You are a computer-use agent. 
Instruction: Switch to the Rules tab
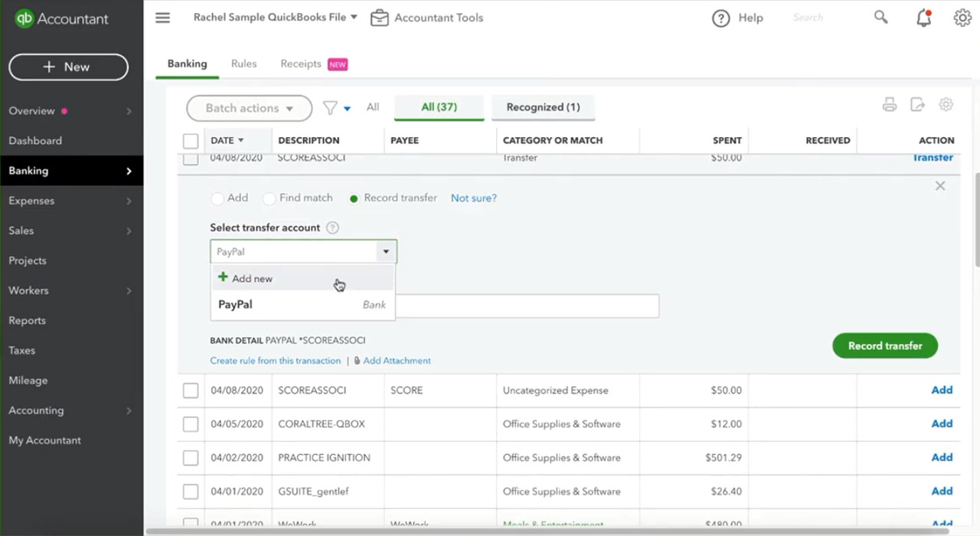coord(243,64)
